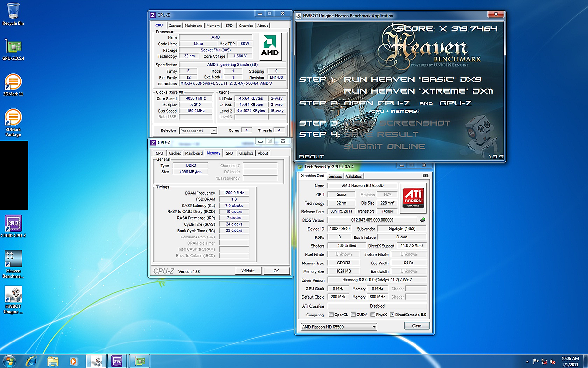The height and width of the screenshot is (368, 588).
Task: Click Run Heaven "Xtreme" DX11 option
Action: pyautogui.click(x=418, y=91)
